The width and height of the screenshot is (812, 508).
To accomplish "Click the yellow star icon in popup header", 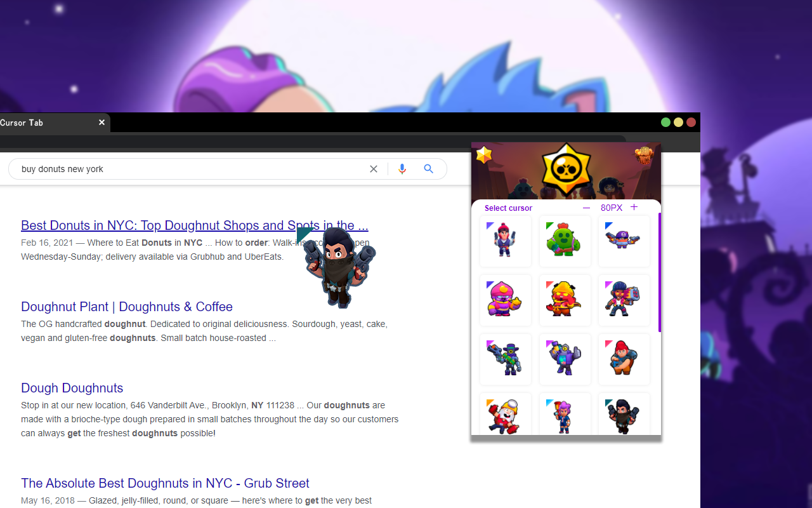I will pyautogui.click(x=484, y=155).
